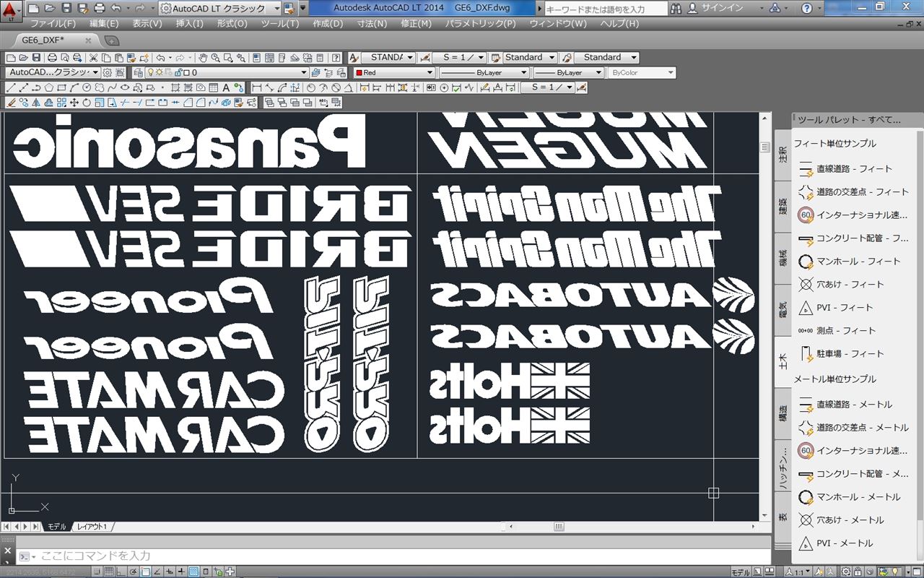Open the 挿入(I) menu
924x578 pixels.
click(190, 23)
